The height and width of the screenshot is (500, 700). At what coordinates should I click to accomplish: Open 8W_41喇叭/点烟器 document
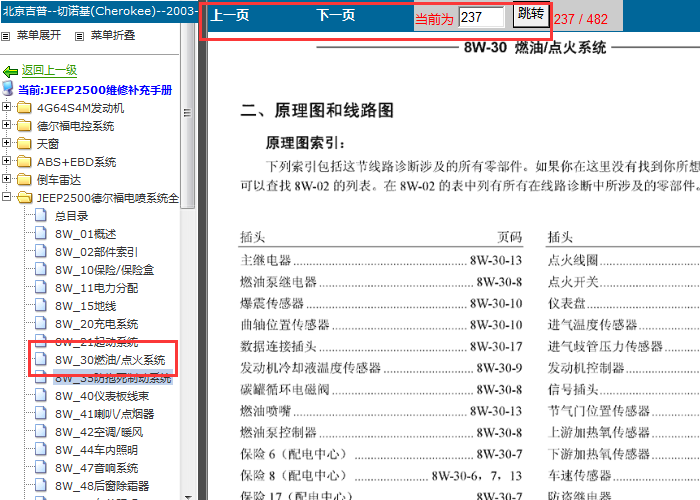click(104, 414)
